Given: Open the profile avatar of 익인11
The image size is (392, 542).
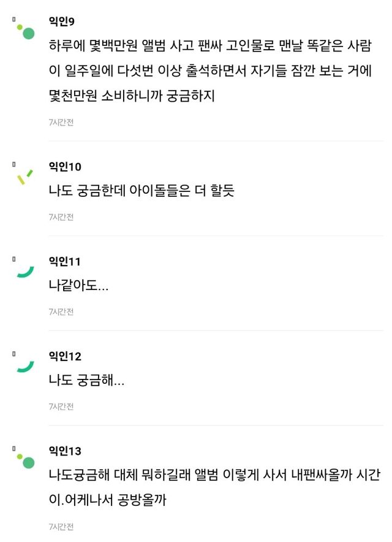Looking at the screenshot, I should click(25, 270).
